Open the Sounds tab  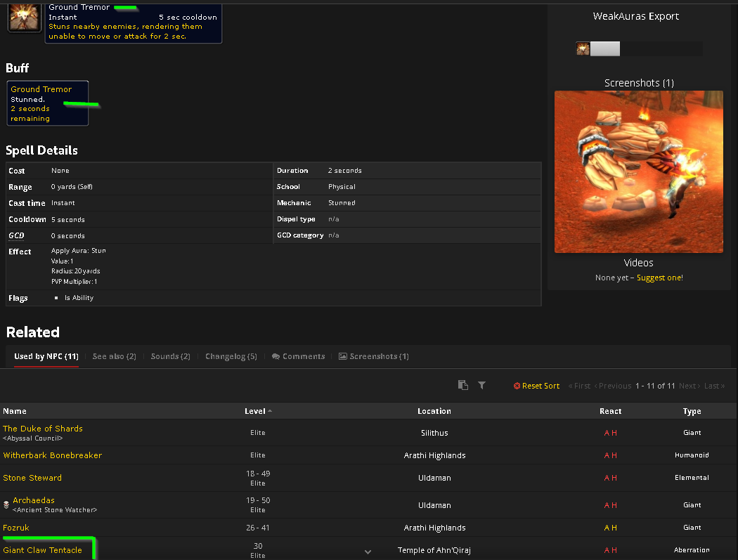(170, 356)
